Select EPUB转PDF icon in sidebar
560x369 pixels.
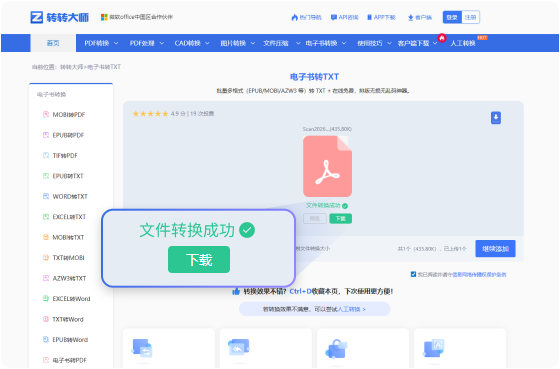pos(46,135)
